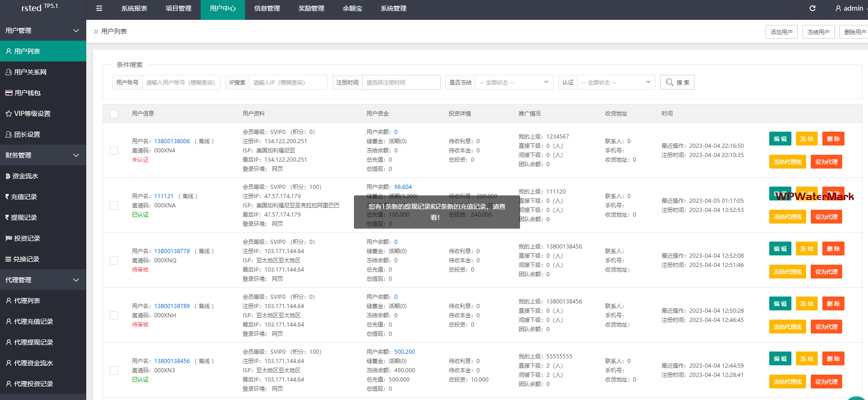Click the hamburger menu collapse icon
This screenshot has width=868, height=400.
point(99,8)
